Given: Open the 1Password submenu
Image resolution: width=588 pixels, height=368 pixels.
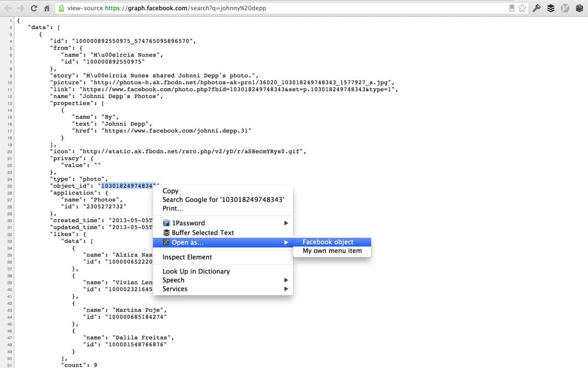Looking at the screenshot, I should pos(223,223).
